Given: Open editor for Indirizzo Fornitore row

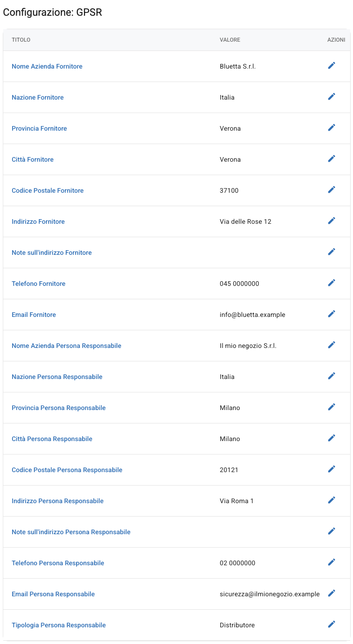Looking at the screenshot, I should coord(331,221).
